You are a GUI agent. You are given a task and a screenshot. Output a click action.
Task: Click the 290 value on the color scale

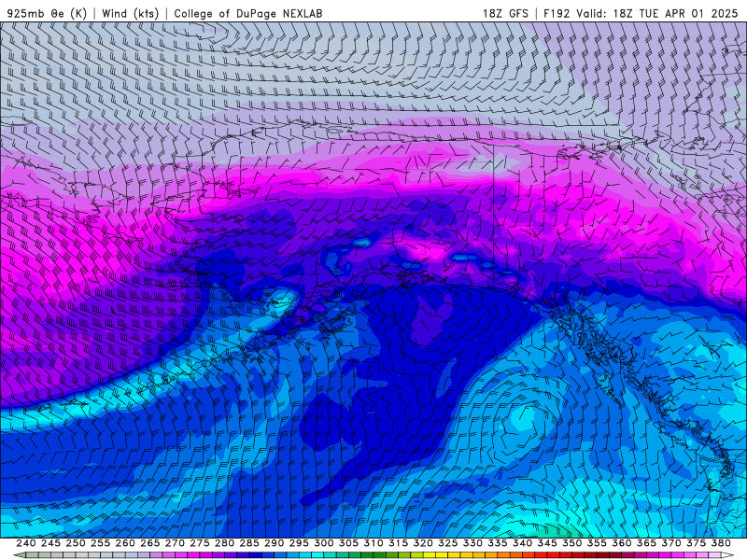coord(274,543)
